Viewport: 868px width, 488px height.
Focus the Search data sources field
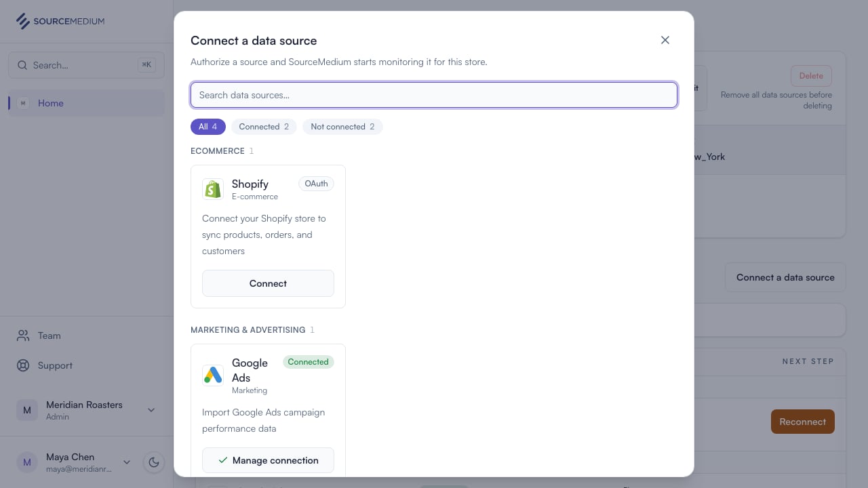tap(434, 95)
